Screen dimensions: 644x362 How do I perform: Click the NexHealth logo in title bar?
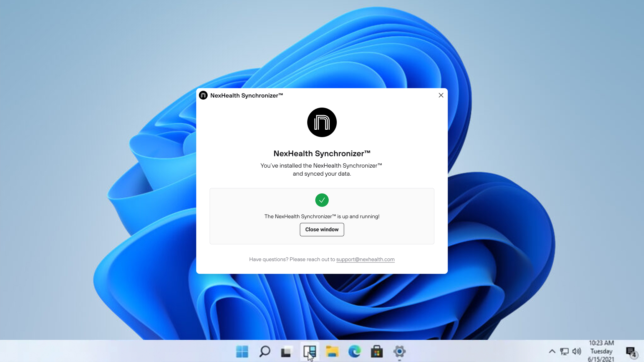(203, 96)
